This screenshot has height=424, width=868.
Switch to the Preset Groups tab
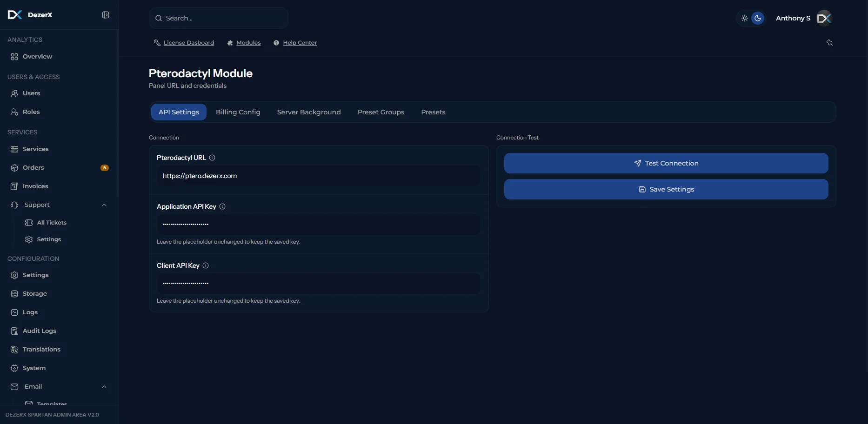tap(381, 112)
